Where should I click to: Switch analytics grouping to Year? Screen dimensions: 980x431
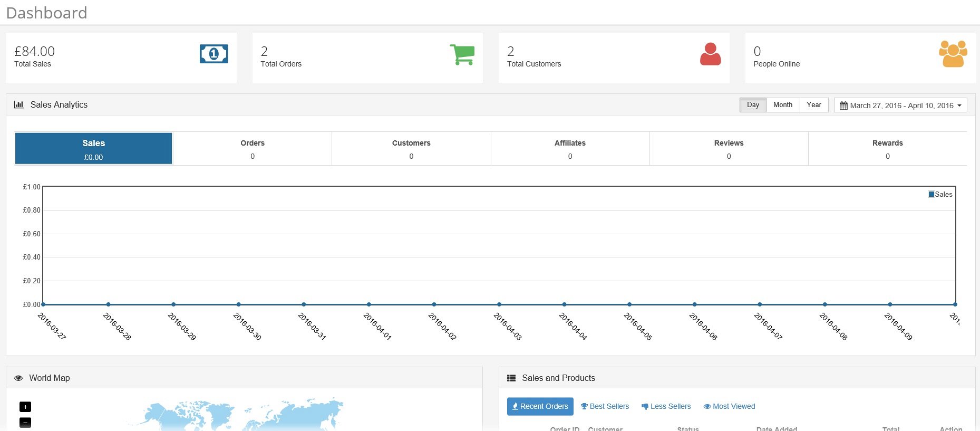pos(813,105)
